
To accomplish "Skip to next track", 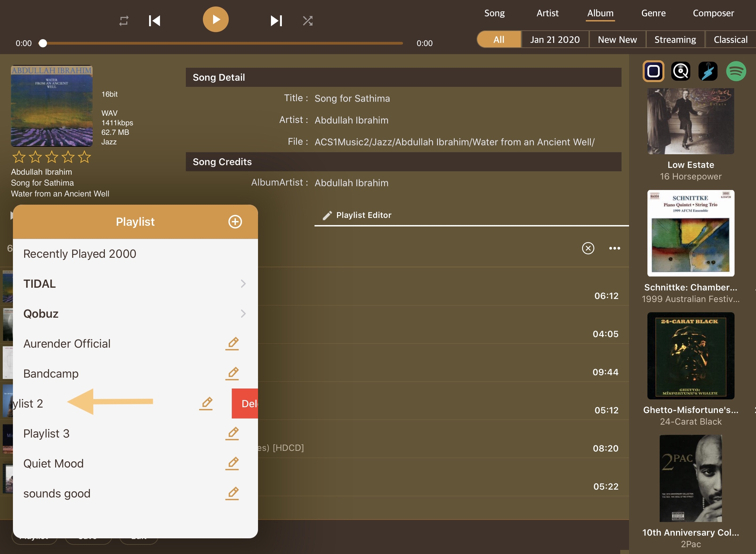I will (x=276, y=21).
